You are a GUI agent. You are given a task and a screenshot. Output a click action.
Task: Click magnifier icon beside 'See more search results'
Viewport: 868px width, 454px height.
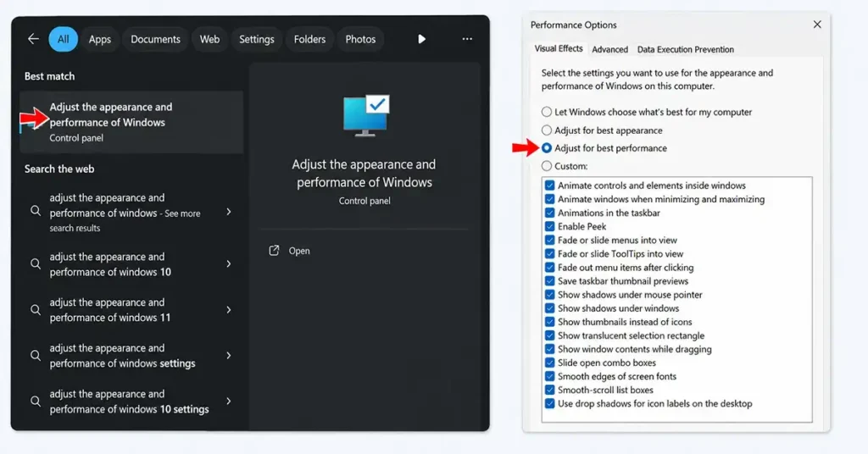[36, 211]
